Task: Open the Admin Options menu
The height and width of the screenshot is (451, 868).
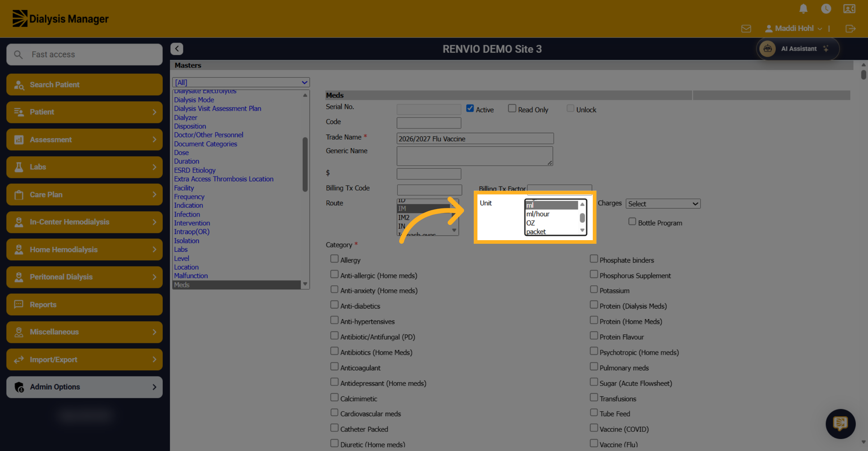Action: [84, 387]
